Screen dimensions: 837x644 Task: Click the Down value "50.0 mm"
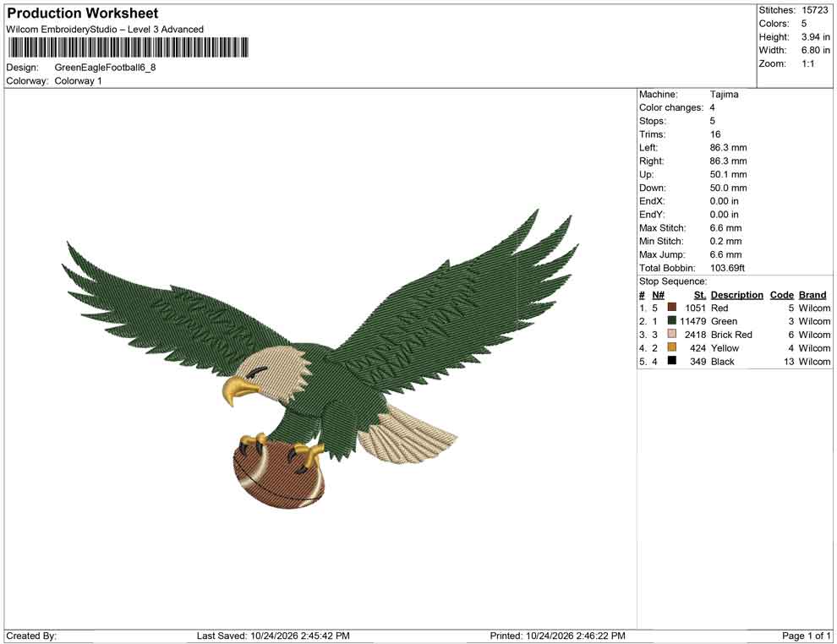(729, 188)
